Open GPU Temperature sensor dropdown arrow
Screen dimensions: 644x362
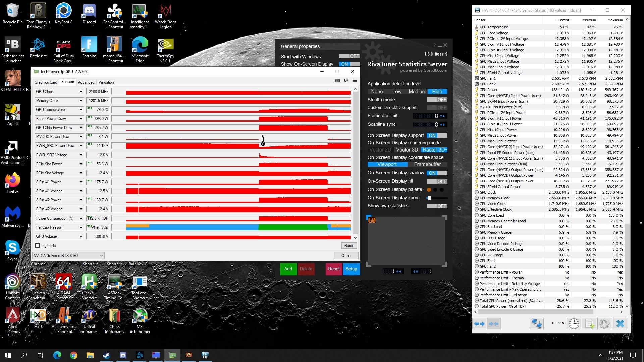[81, 110]
